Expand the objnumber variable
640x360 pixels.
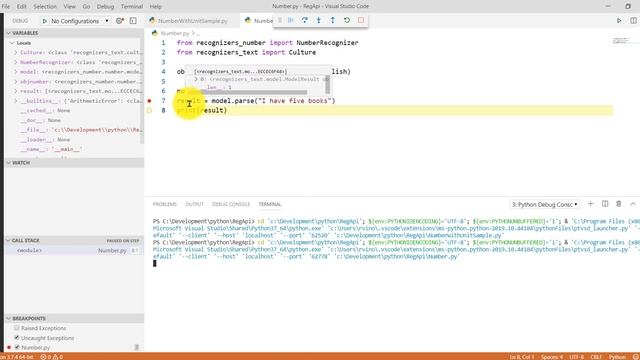[x=16, y=82]
